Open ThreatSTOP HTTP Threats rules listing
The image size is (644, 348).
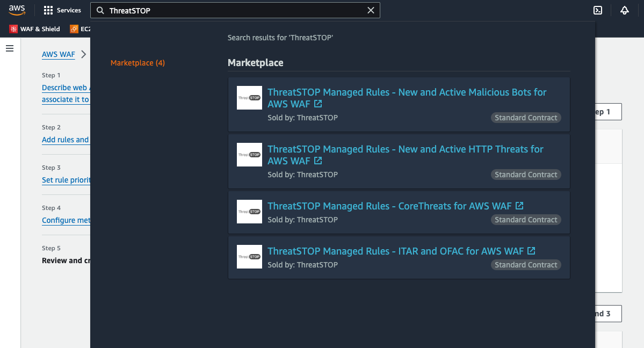(405, 149)
